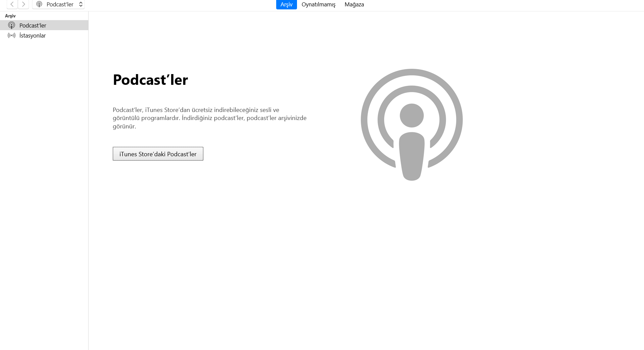
Task: Open the Podcast'ler media type dropdown
Action: (x=58, y=4)
